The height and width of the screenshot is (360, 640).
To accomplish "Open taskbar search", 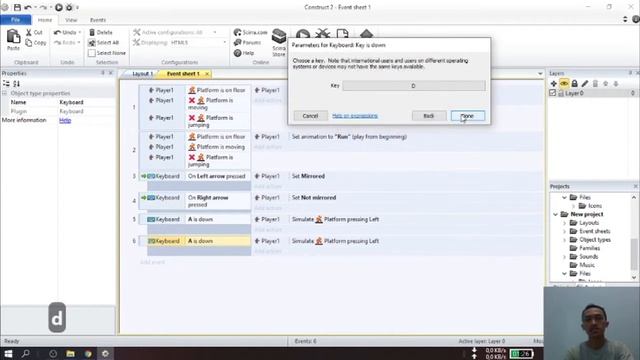I will coord(26,353).
